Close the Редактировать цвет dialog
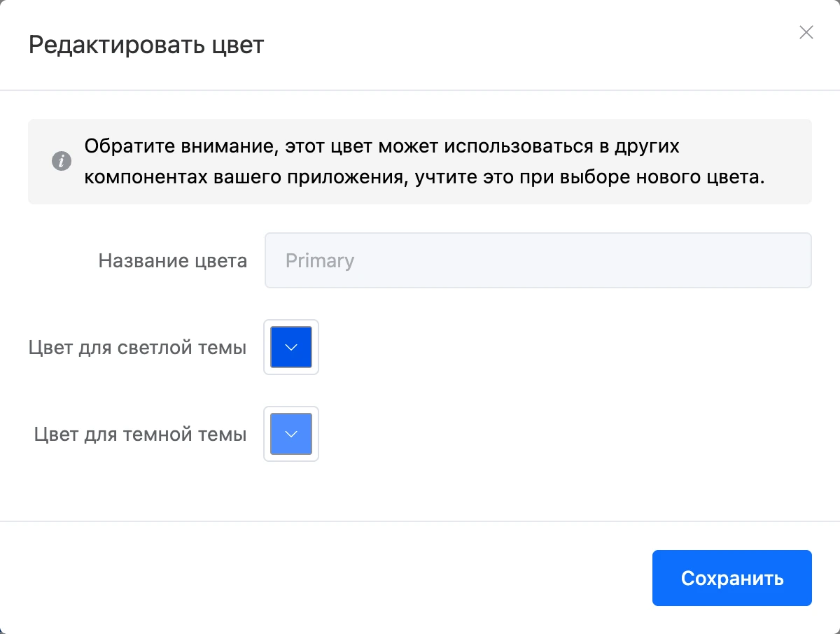Viewport: 840px width, 634px height. 806,32
